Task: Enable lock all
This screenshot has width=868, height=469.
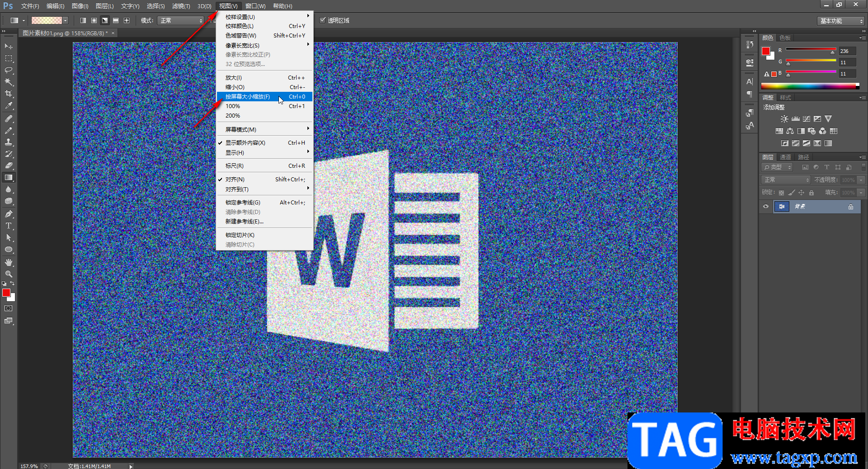Action: click(x=811, y=193)
